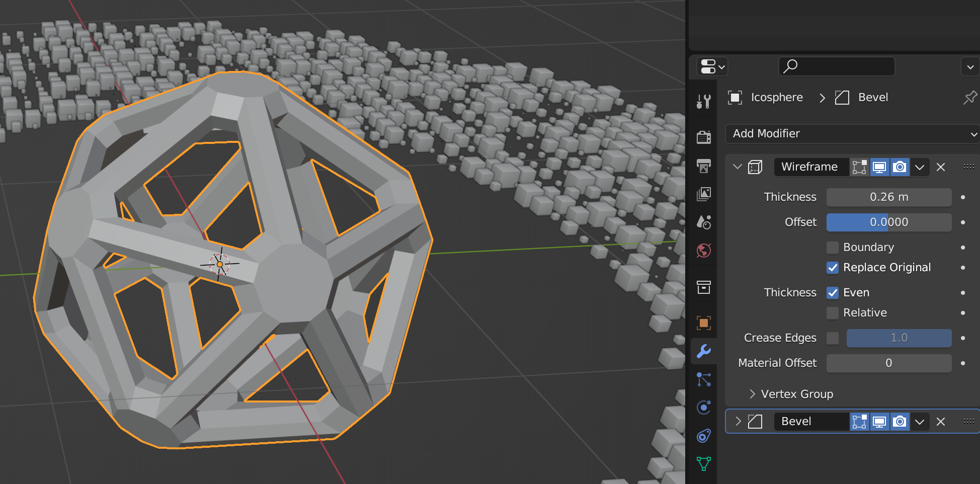980x484 pixels.
Task: Open the Render properties tab
Action: (704, 137)
